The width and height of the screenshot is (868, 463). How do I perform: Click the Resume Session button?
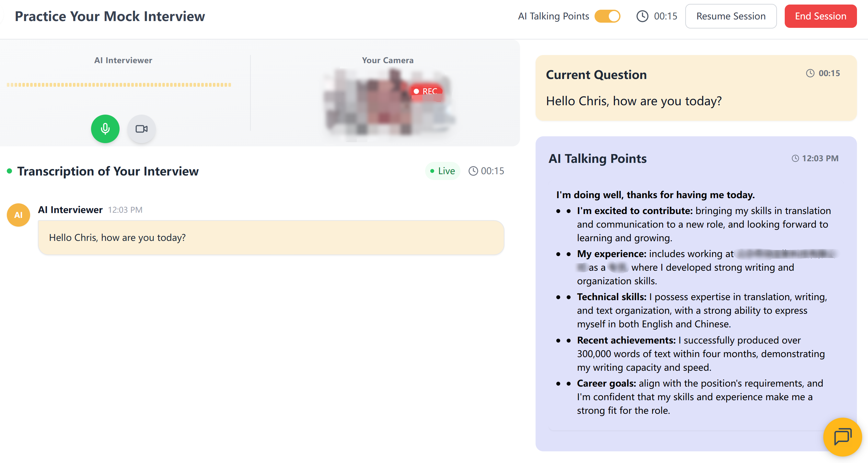pos(731,16)
